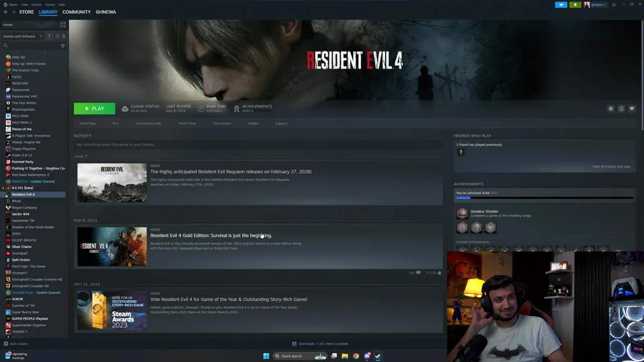Click the achievements unlocked progress bar

point(544,198)
